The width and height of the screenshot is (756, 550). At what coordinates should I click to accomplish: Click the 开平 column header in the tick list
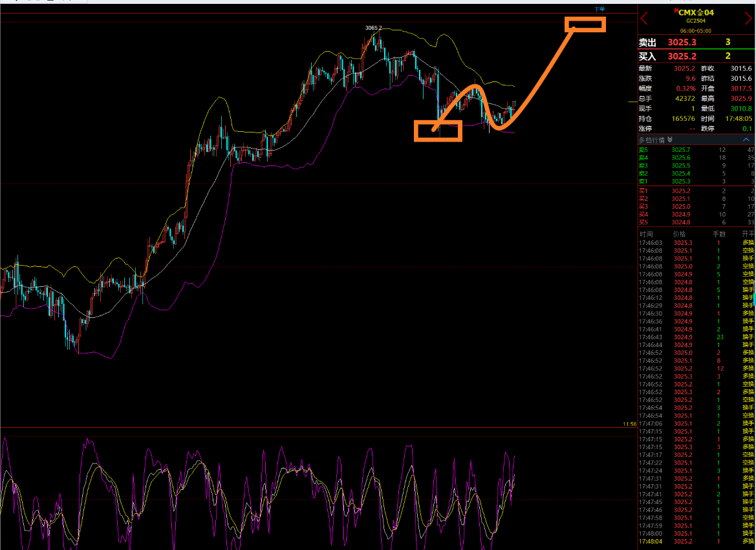click(748, 234)
